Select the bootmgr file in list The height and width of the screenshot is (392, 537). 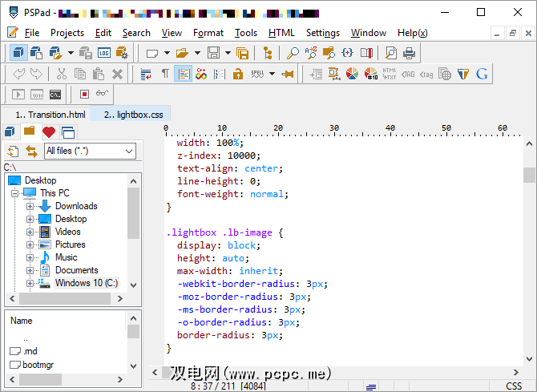point(37,365)
